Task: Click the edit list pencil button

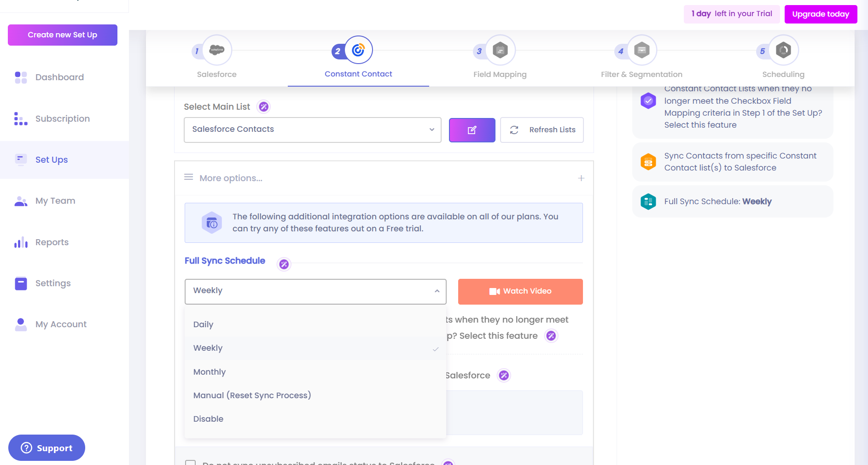Action: click(472, 130)
